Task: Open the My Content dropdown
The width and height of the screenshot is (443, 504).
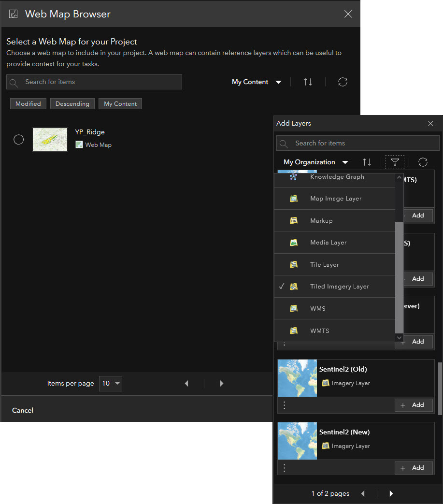Action: pos(257,82)
